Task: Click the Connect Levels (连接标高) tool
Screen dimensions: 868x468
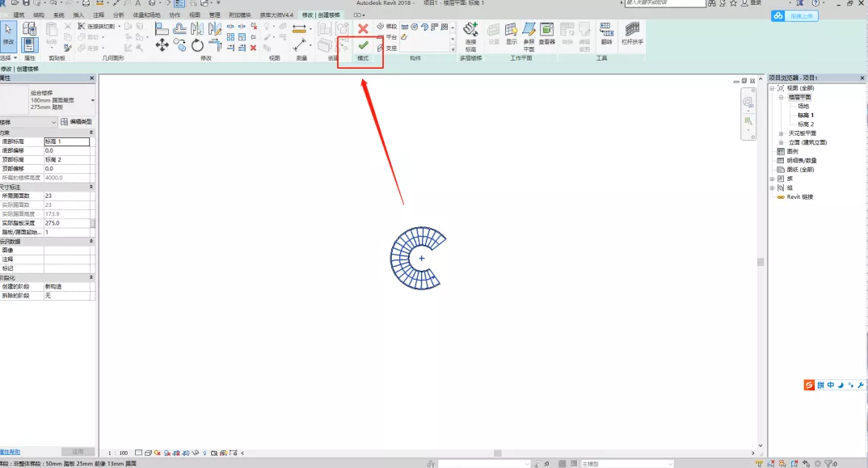Action: (x=470, y=36)
